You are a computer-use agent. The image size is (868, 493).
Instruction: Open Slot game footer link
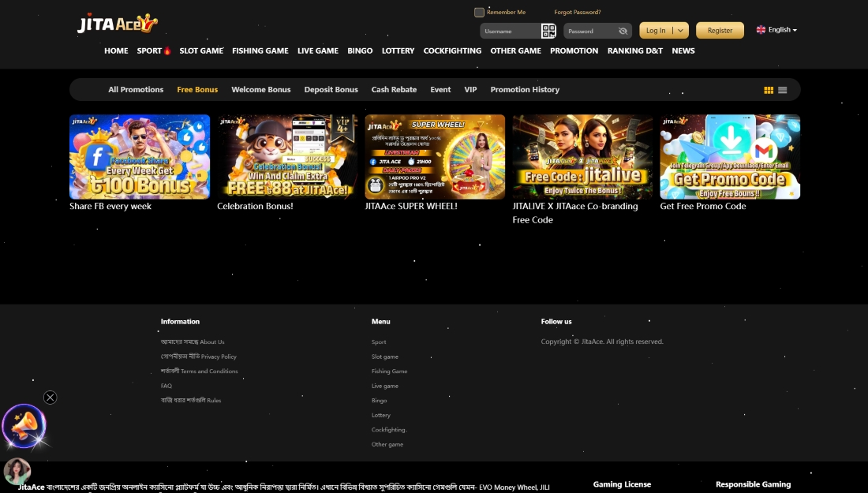(385, 357)
